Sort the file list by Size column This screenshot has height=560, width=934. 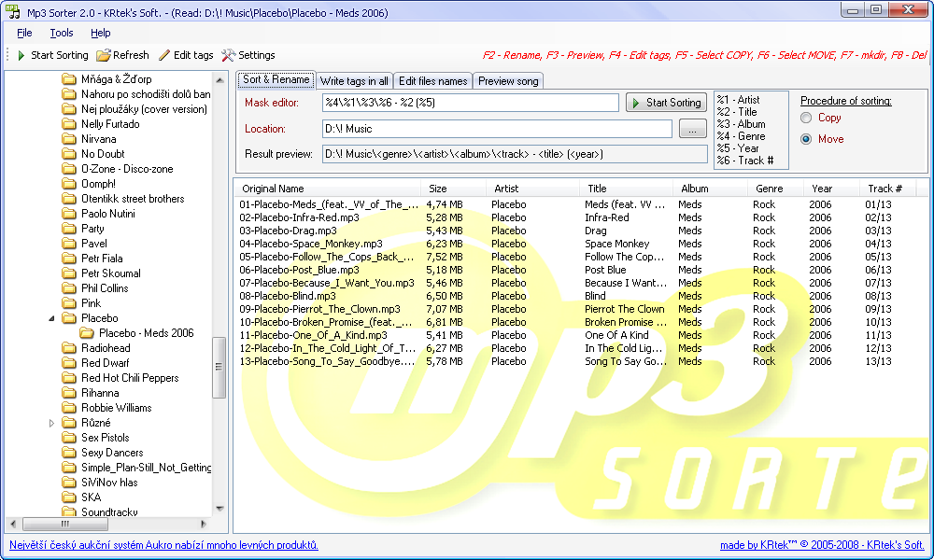[x=454, y=189]
